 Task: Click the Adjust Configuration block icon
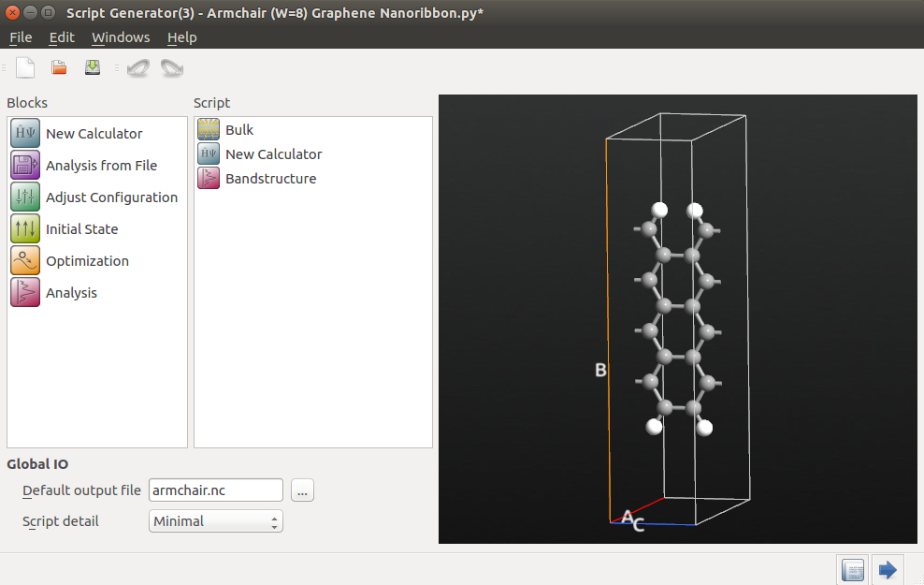[24, 197]
